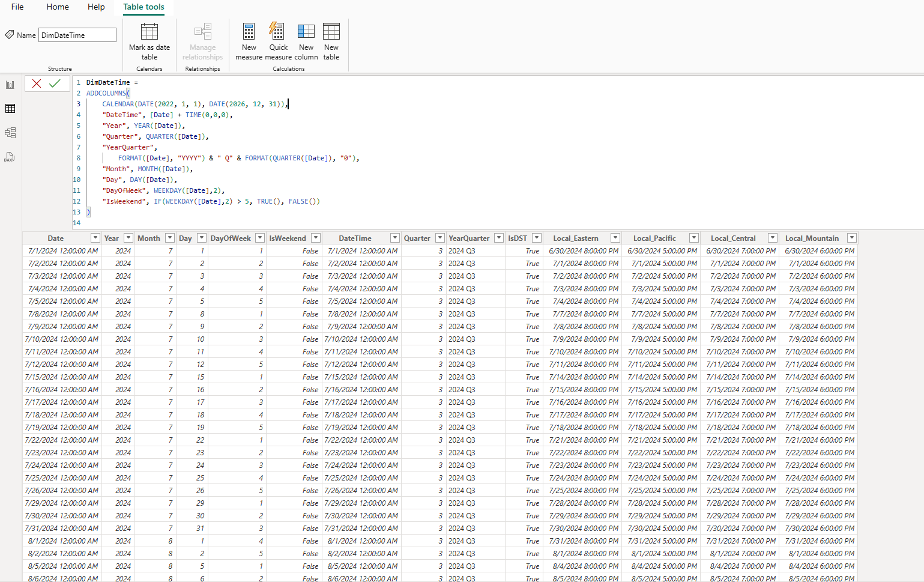Open the Date column filter dropdown
Image resolution: width=924 pixels, height=582 pixels.
point(95,238)
